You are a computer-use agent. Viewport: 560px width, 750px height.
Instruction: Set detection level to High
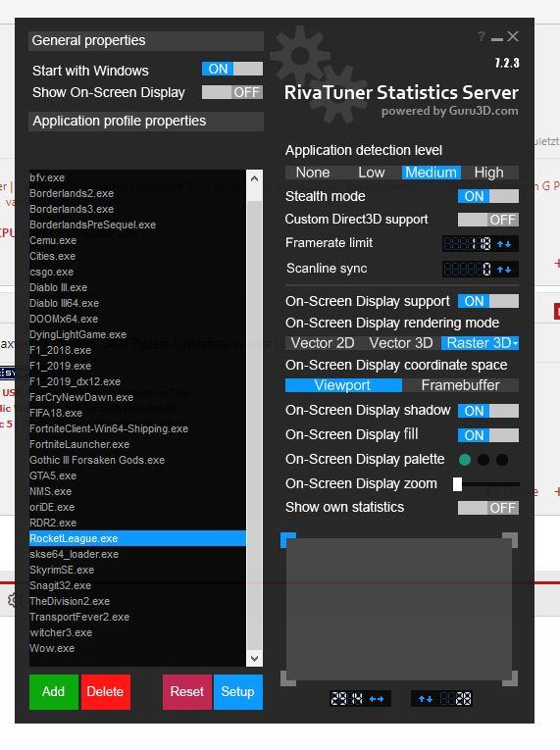(x=489, y=173)
